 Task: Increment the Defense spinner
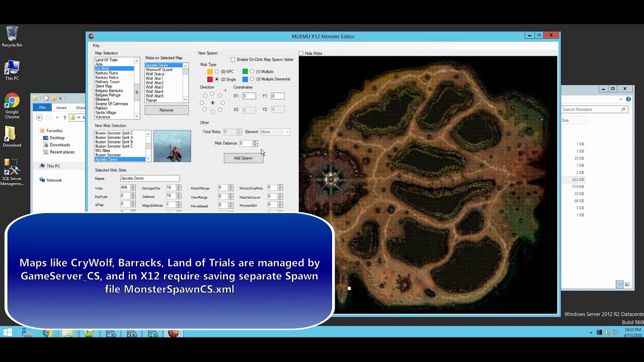178,195
